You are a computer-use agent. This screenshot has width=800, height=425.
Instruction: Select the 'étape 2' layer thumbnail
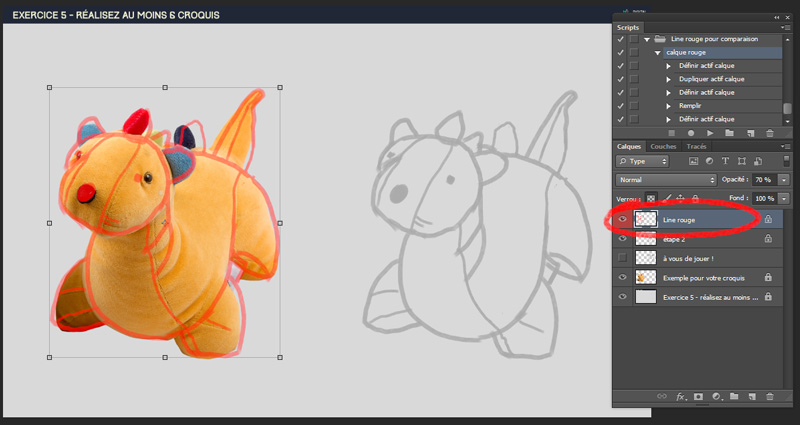pos(645,239)
